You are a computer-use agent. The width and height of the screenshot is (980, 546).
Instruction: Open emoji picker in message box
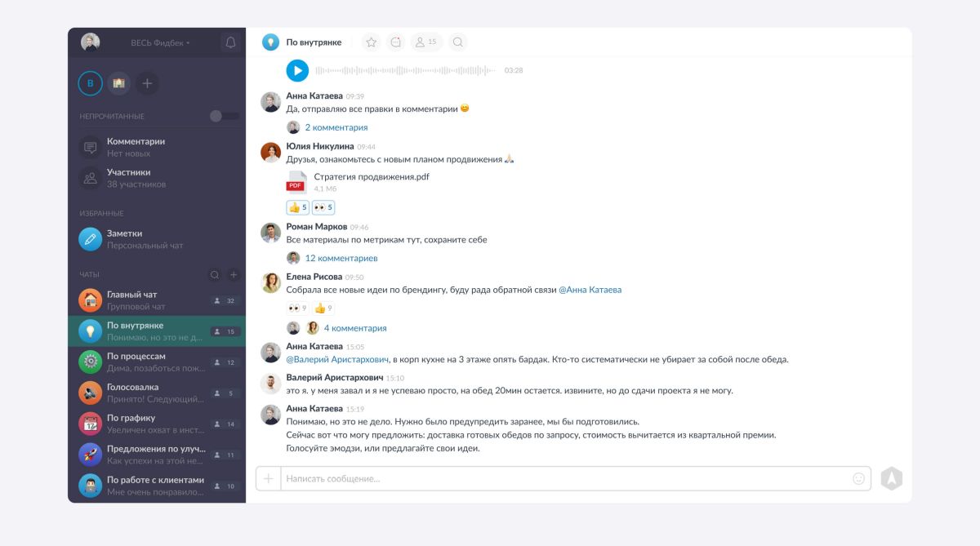[858, 479]
